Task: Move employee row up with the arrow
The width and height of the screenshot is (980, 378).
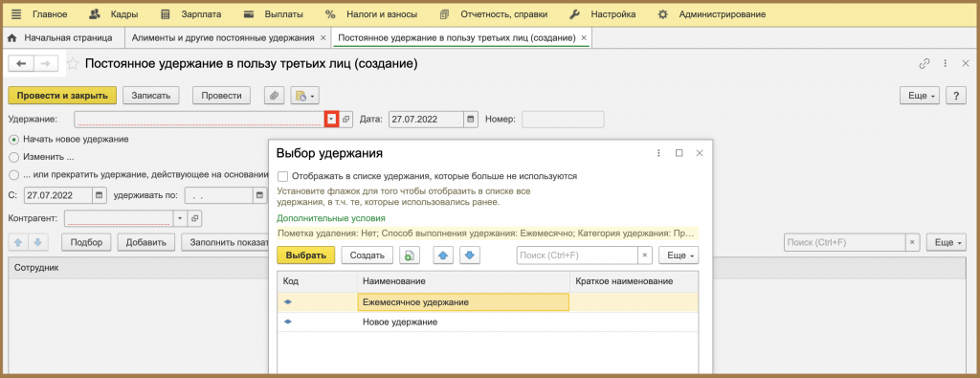Action: 17,242
